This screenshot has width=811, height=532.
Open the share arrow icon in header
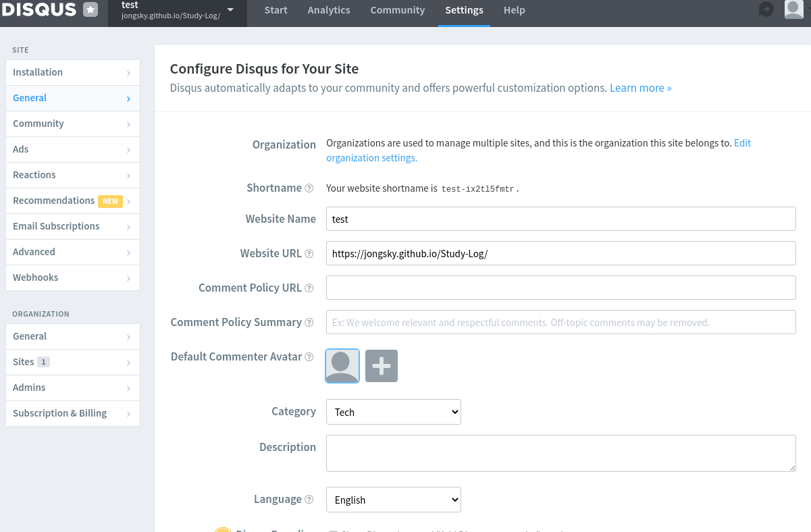point(766,9)
